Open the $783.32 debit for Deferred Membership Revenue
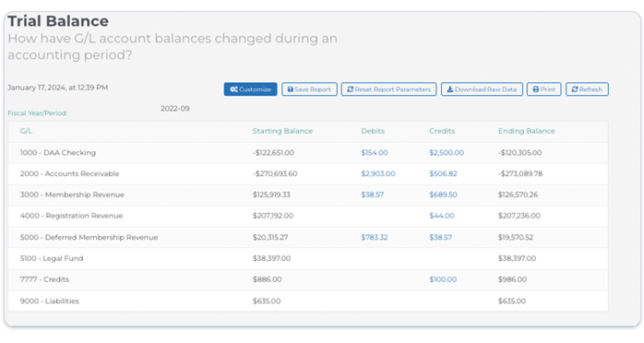 click(375, 237)
